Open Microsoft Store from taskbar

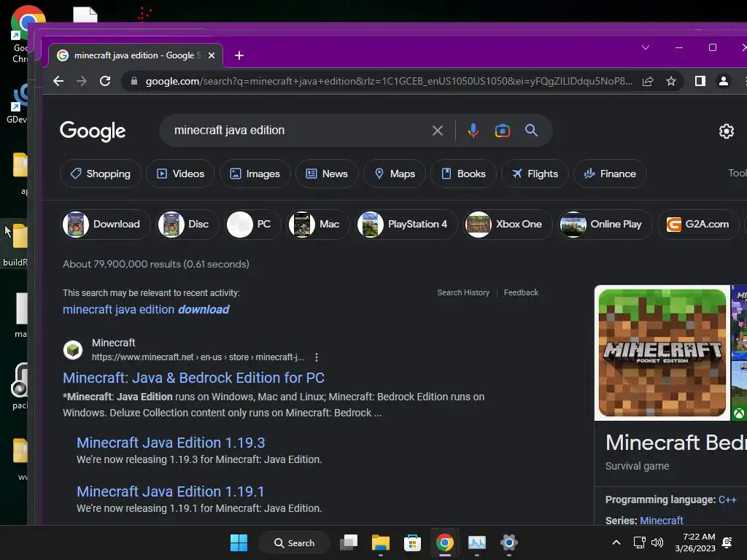click(x=412, y=542)
